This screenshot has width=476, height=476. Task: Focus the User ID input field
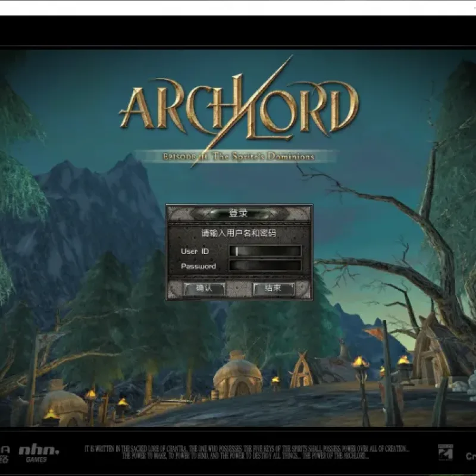coord(265,251)
